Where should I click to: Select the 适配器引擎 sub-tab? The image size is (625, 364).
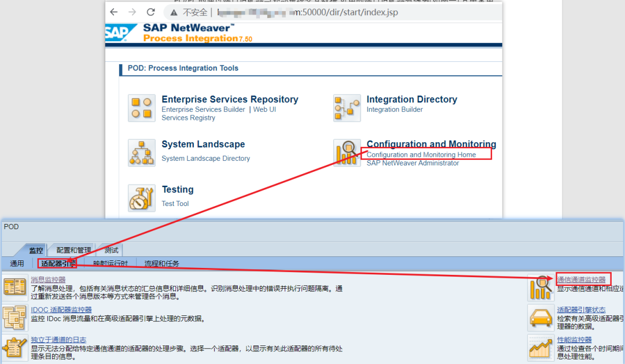point(58,263)
